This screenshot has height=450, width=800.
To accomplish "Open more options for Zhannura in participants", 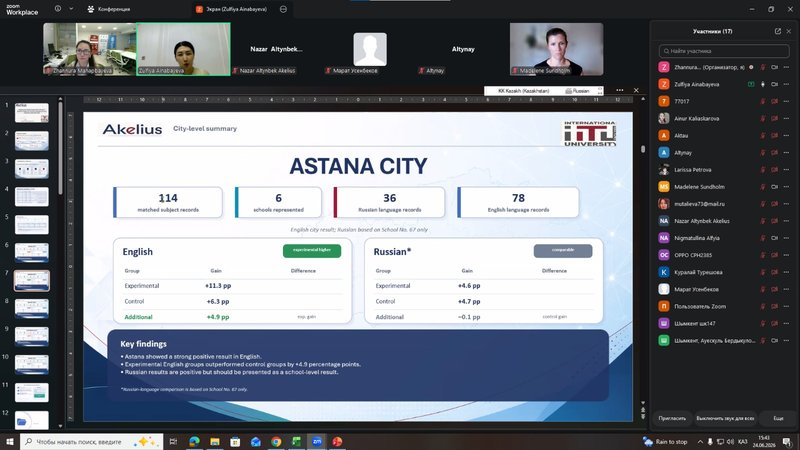I will click(x=786, y=67).
